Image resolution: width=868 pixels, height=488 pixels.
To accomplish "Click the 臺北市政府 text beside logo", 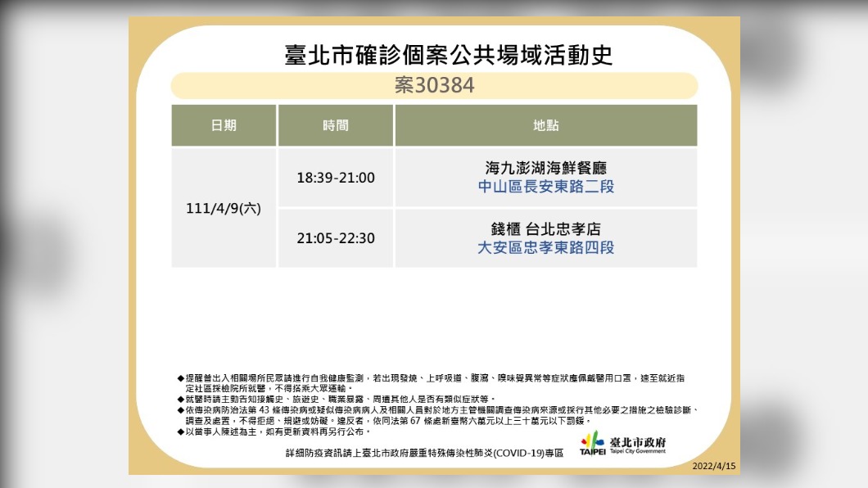I will tap(638, 442).
